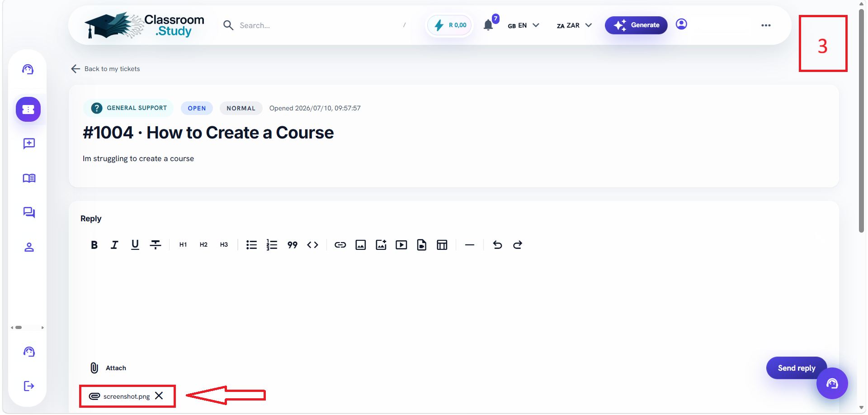Click the screenshot.png attachment name
Image resolution: width=868 pixels, height=415 pixels.
click(127, 396)
